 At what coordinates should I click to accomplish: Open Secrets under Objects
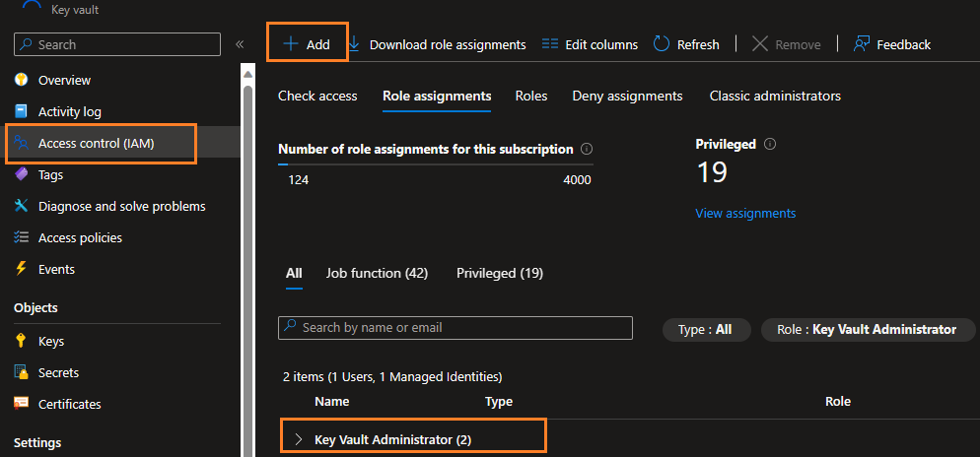[59, 372]
